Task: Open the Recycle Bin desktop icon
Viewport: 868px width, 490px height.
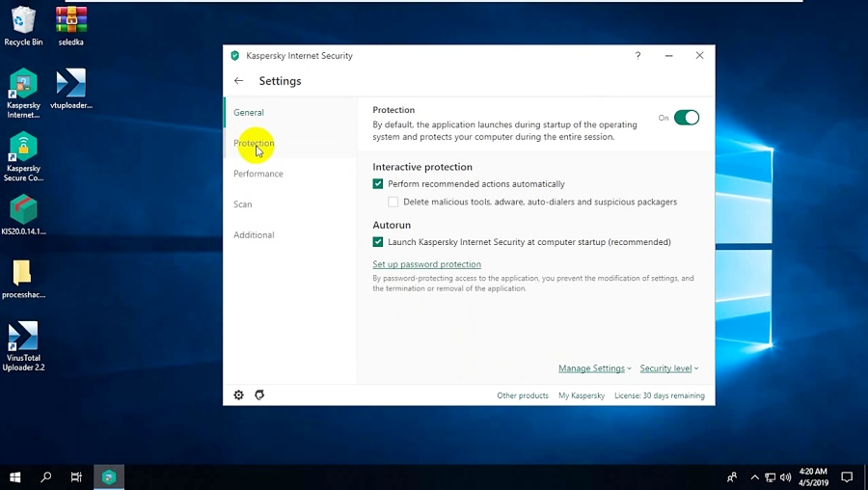Action: click(x=23, y=25)
